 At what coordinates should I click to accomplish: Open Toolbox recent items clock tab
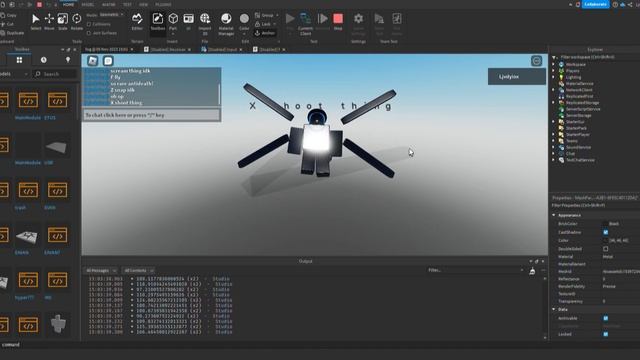pyautogui.click(x=43, y=60)
